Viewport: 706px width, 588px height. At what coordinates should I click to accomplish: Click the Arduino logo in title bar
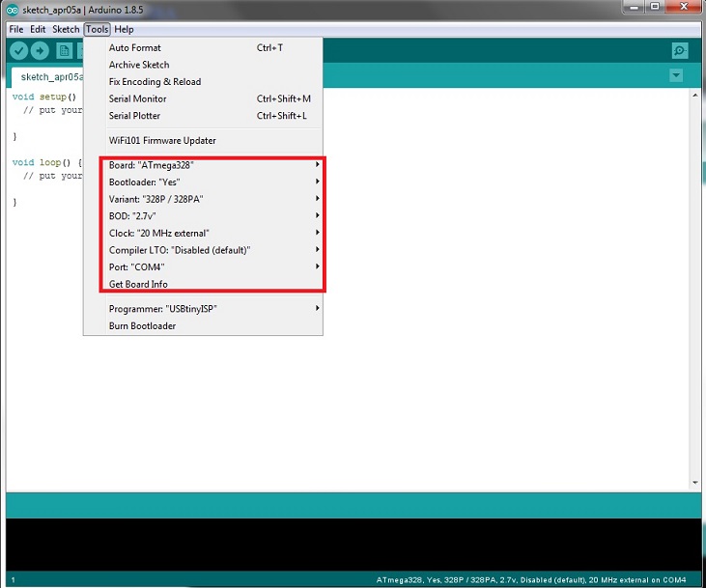coord(13,10)
